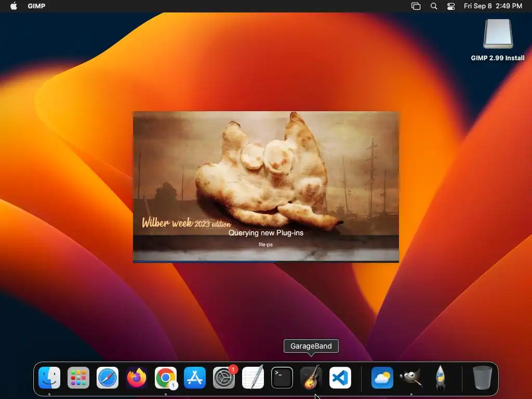Open the App Store dock icon
This screenshot has width=532, height=399.
(195, 378)
